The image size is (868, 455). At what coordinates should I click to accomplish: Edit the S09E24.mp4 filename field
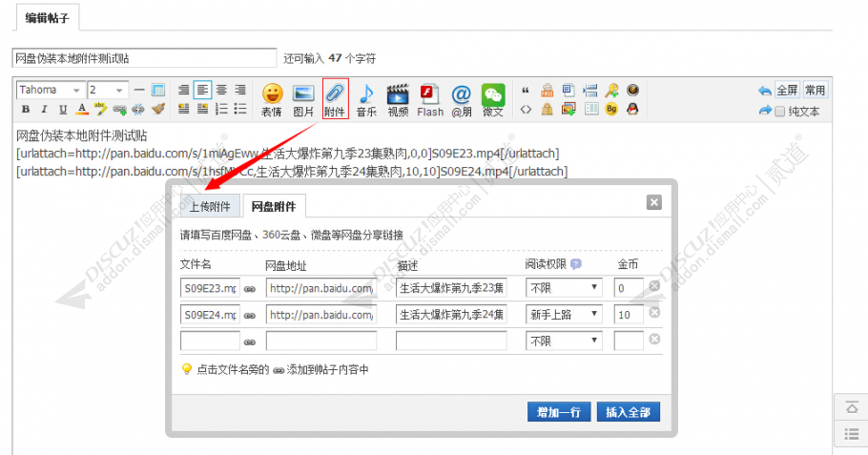point(210,315)
